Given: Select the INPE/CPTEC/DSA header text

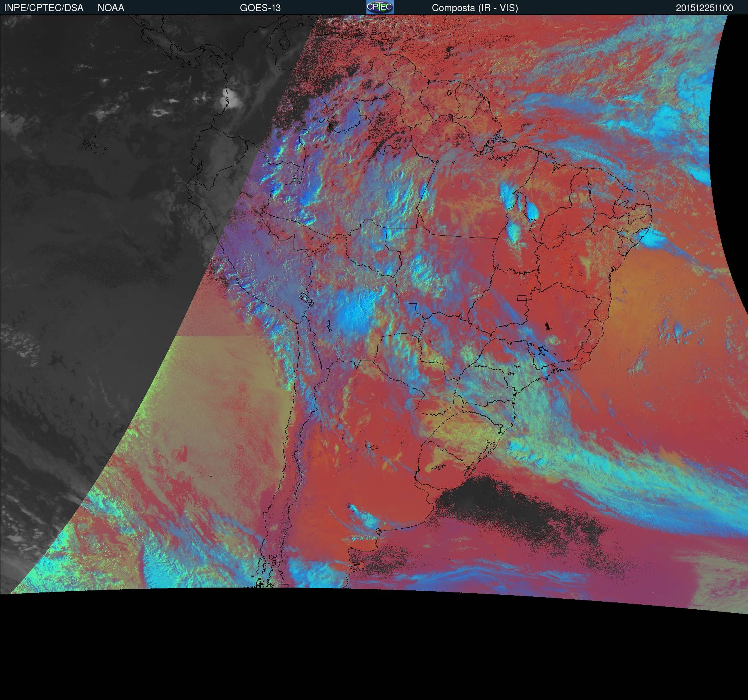Looking at the screenshot, I should 44,8.
